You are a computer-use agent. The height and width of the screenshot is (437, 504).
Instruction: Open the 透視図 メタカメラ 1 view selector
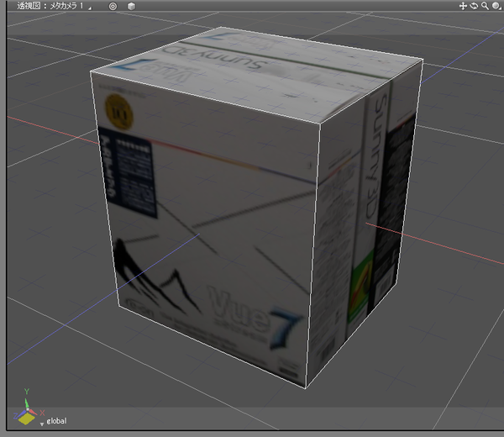tap(54, 6)
